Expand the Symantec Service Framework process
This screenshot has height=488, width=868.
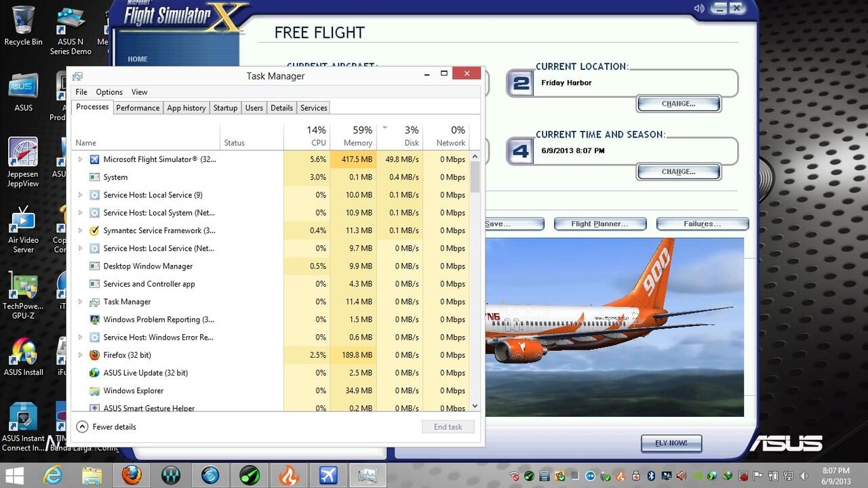(x=80, y=230)
